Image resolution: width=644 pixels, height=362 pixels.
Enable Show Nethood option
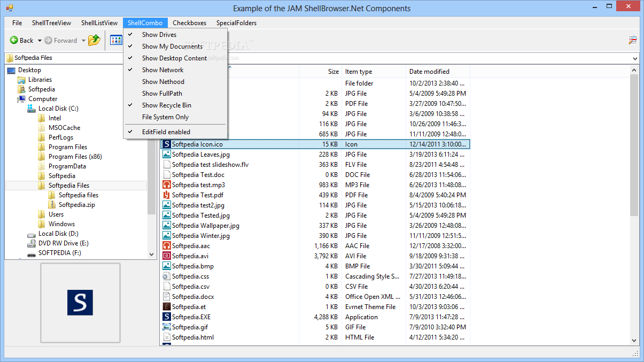pyautogui.click(x=175, y=82)
